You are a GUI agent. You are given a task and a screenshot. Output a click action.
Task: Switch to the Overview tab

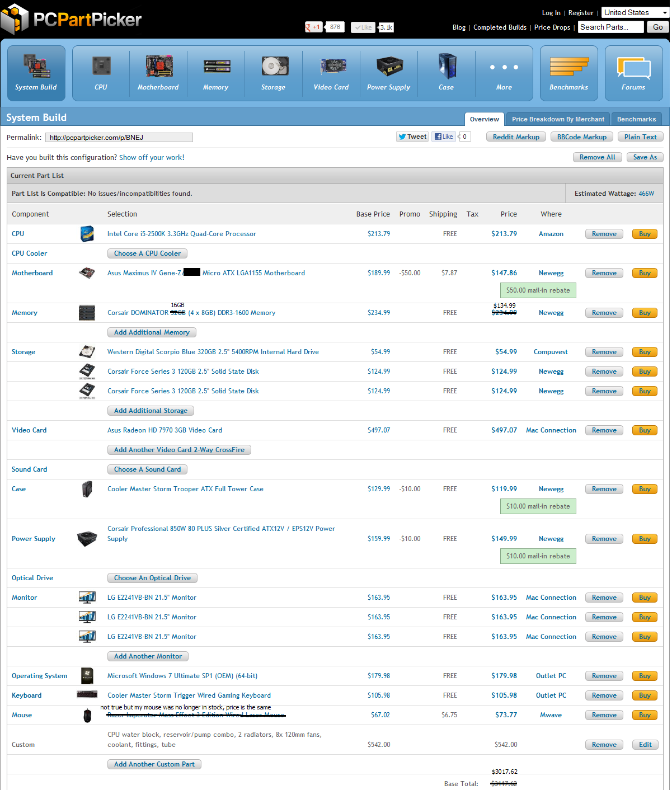coord(485,119)
